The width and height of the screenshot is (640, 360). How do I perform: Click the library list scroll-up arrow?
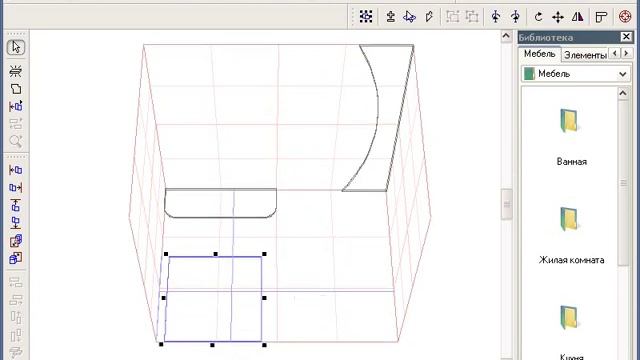[x=623, y=93]
